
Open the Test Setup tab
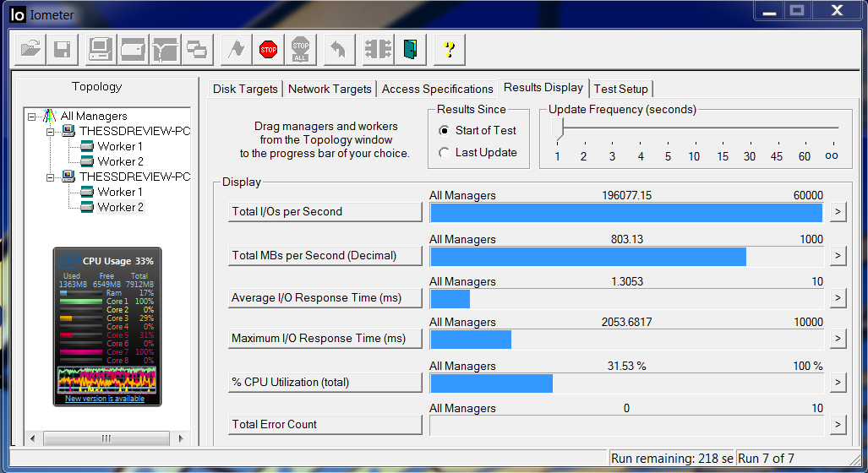[x=620, y=89]
